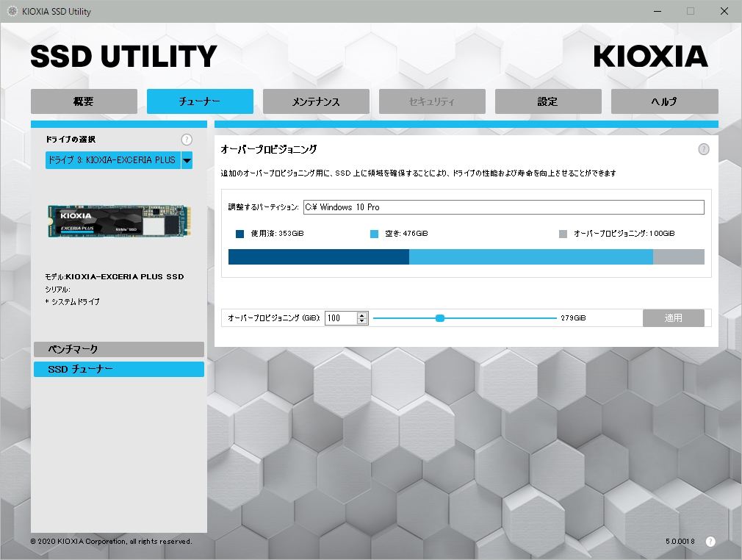Click the gray オーバープロビジョニング legend swatch
742x560 pixels.
563,234
